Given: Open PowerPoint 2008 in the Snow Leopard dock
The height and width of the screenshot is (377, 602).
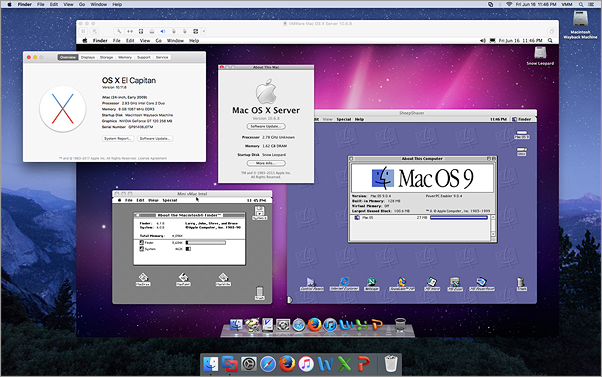Looking at the screenshot, I should pyautogui.click(x=377, y=325).
